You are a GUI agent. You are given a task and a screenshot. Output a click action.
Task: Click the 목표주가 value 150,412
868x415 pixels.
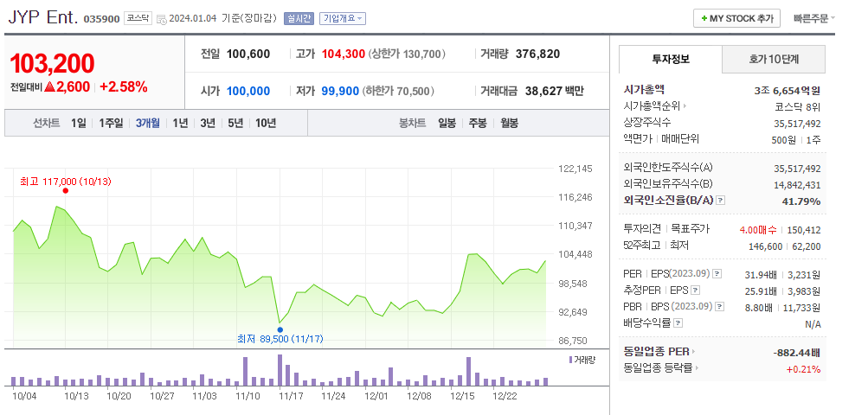point(804,230)
